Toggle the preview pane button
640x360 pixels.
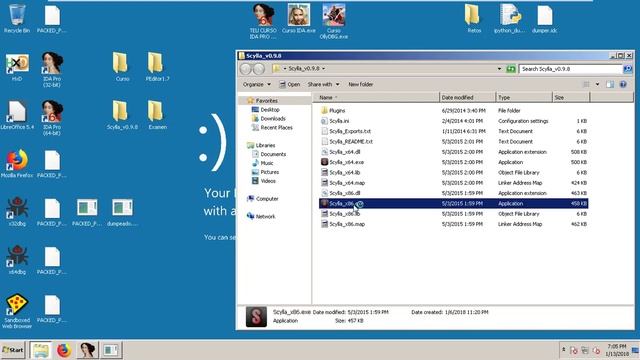[x=610, y=84]
